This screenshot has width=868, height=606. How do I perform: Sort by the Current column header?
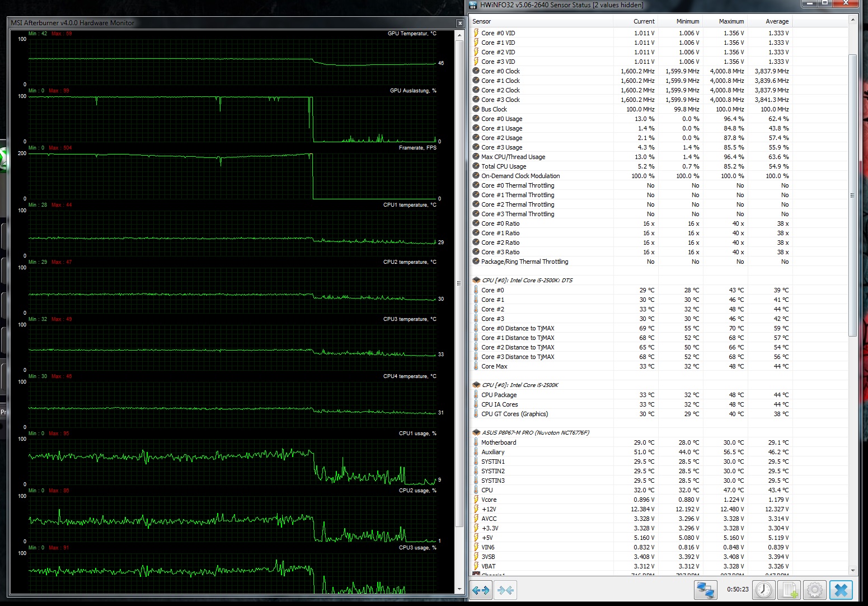pyautogui.click(x=635, y=21)
